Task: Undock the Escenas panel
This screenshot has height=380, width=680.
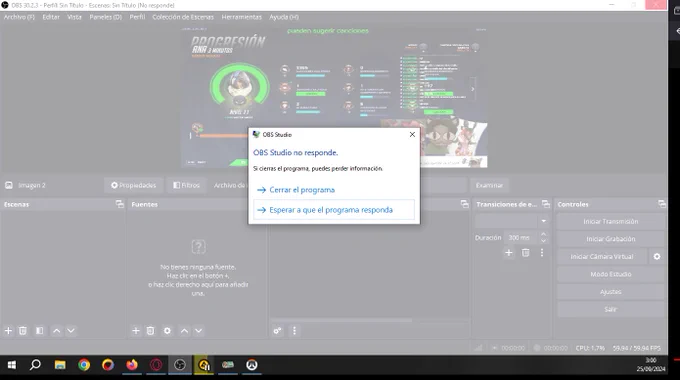Action: pyautogui.click(x=120, y=204)
